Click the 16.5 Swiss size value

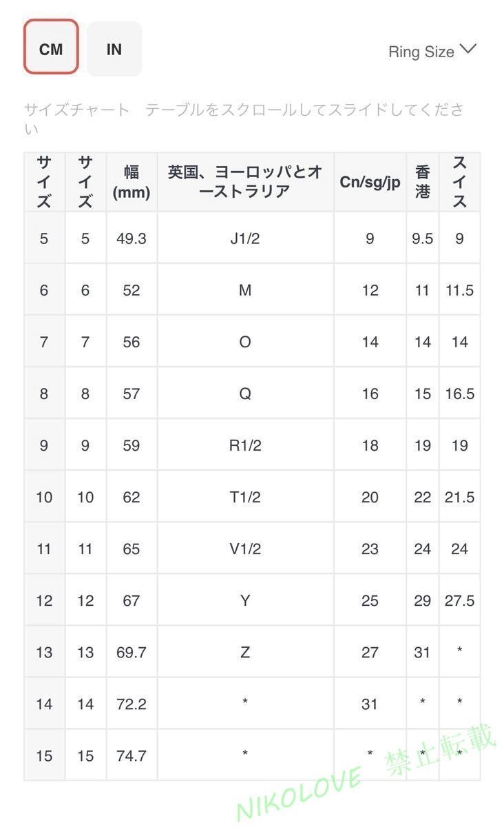coord(459,393)
